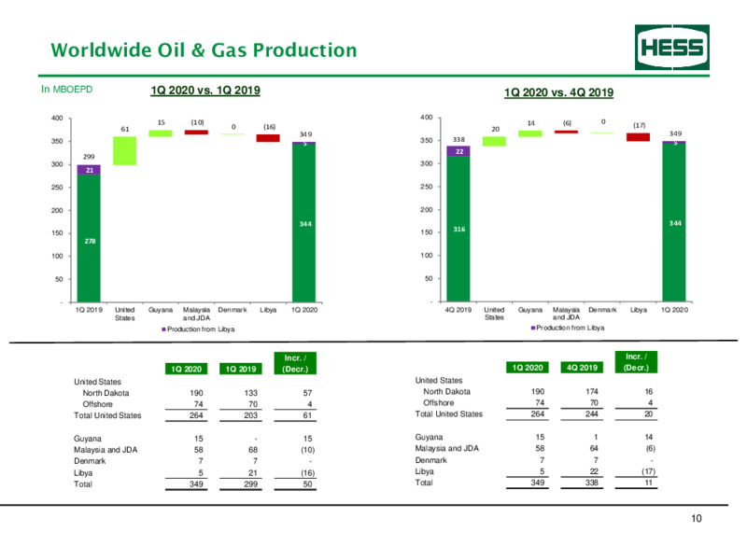This screenshot has height=560, width=747.
Task: Click the Malaysia and JDA 4Q 2019 value 64
Action: (x=594, y=448)
